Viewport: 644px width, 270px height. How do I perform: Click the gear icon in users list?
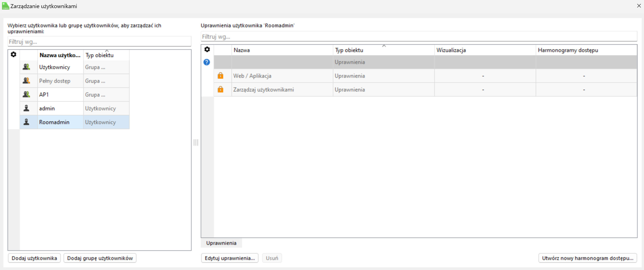(14, 54)
